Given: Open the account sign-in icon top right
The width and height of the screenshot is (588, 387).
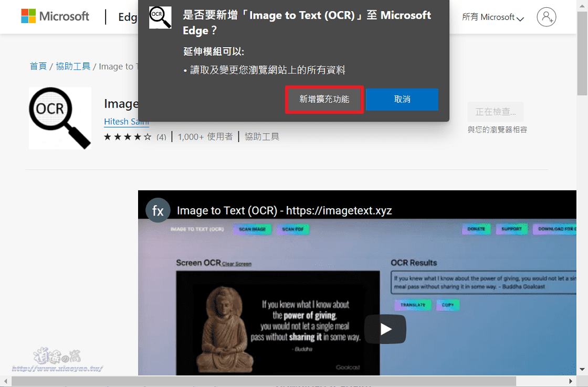Looking at the screenshot, I should point(547,17).
